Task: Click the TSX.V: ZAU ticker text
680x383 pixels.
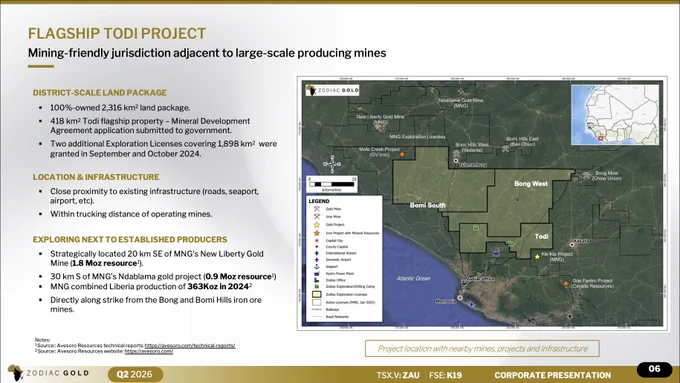Action: [x=398, y=375]
